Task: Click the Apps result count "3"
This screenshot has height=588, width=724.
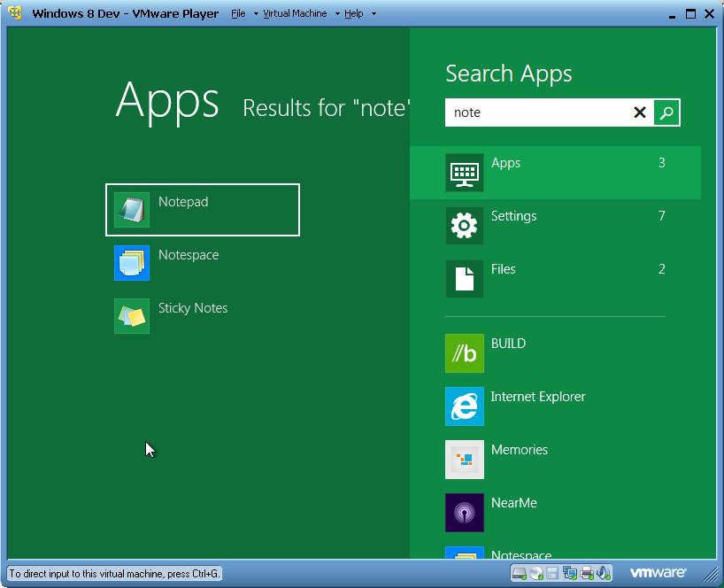Action: point(662,163)
